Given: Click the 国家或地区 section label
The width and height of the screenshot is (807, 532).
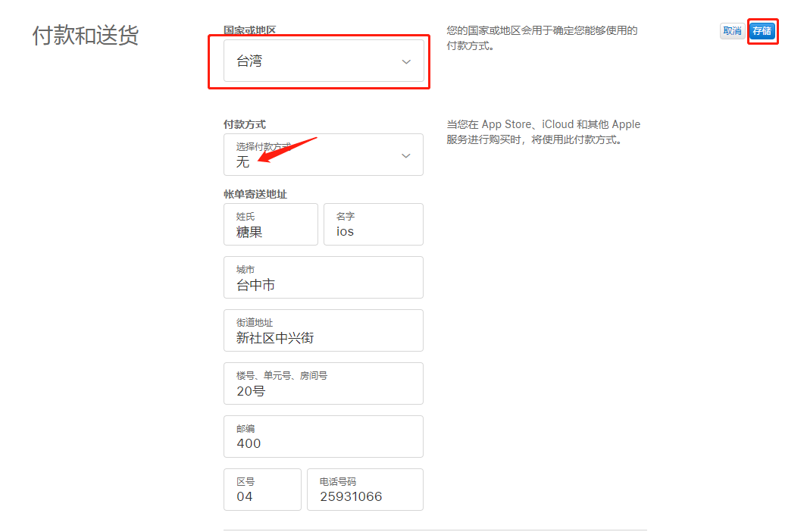Looking at the screenshot, I should pos(249,30).
